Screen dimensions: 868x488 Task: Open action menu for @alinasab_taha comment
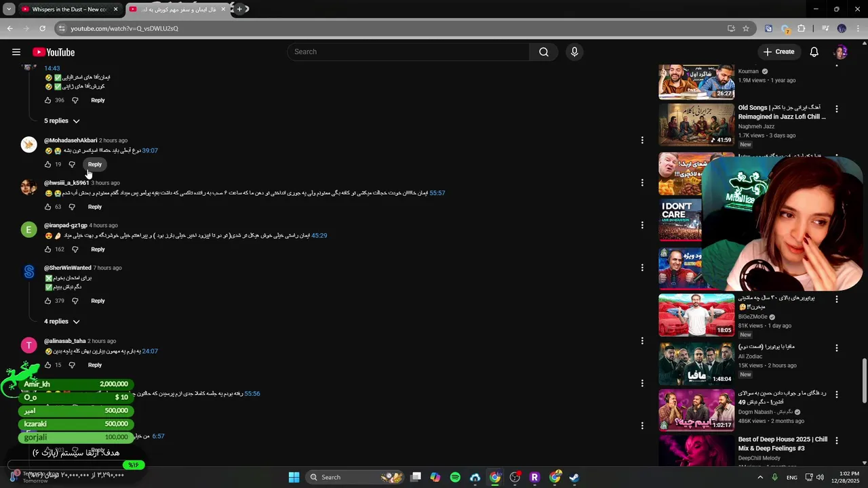point(642,341)
